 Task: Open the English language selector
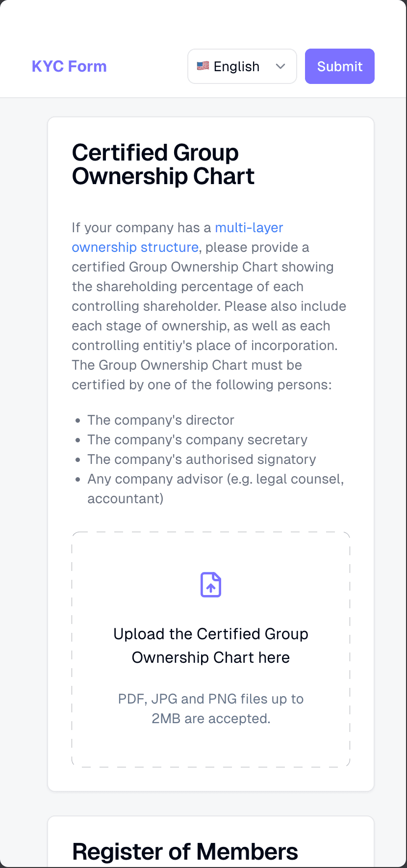(x=242, y=66)
